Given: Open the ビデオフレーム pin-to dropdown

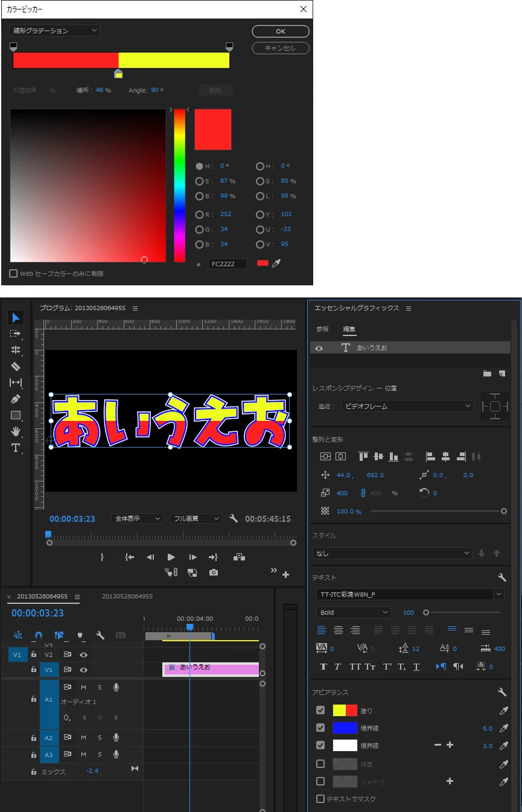Looking at the screenshot, I should pos(407,406).
